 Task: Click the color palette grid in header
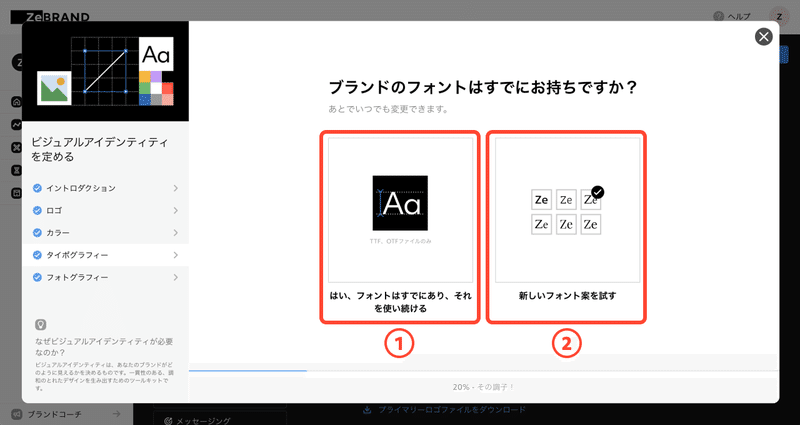(x=156, y=88)
